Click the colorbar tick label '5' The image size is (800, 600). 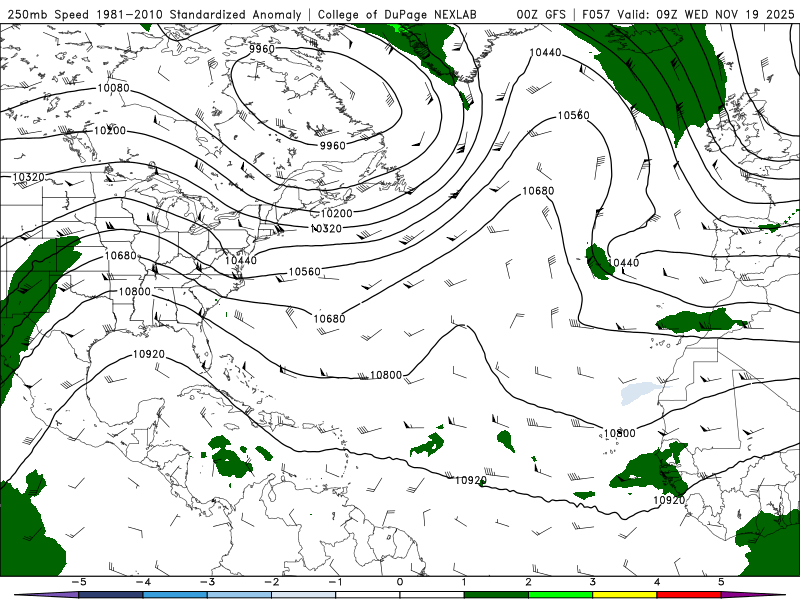pyautogui.click(x=721, y=582)
